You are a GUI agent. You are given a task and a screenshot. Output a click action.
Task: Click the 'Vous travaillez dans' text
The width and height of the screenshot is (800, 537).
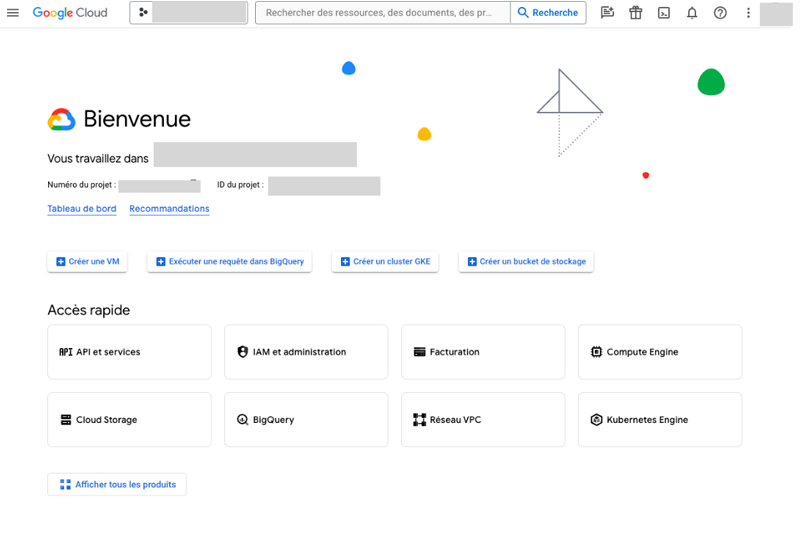click(x=98, y=159)
